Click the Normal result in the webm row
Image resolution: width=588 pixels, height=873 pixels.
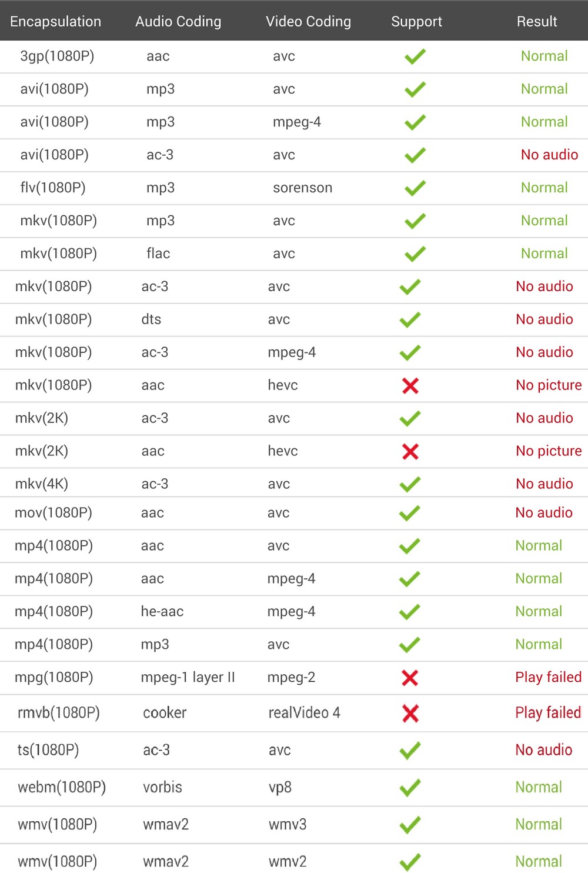[539, 787]
